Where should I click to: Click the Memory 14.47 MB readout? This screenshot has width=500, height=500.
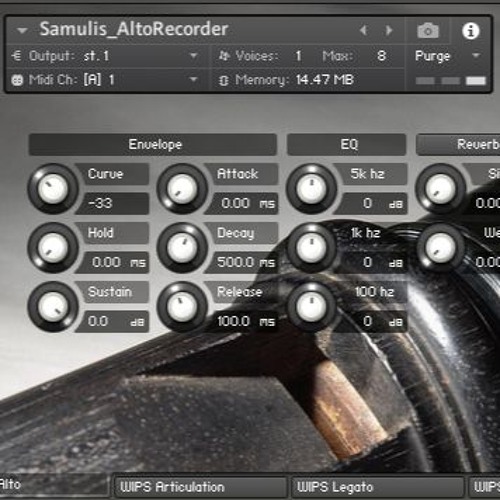tap(324, 80)
